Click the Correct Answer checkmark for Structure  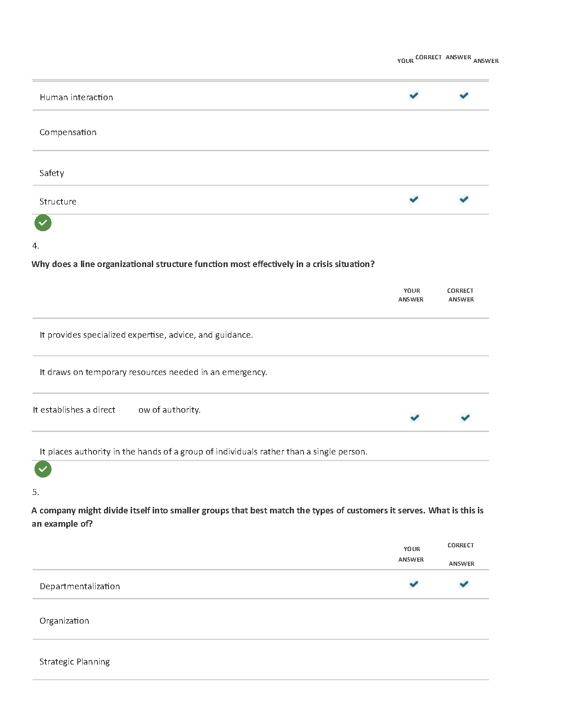(x=464, y=199)
